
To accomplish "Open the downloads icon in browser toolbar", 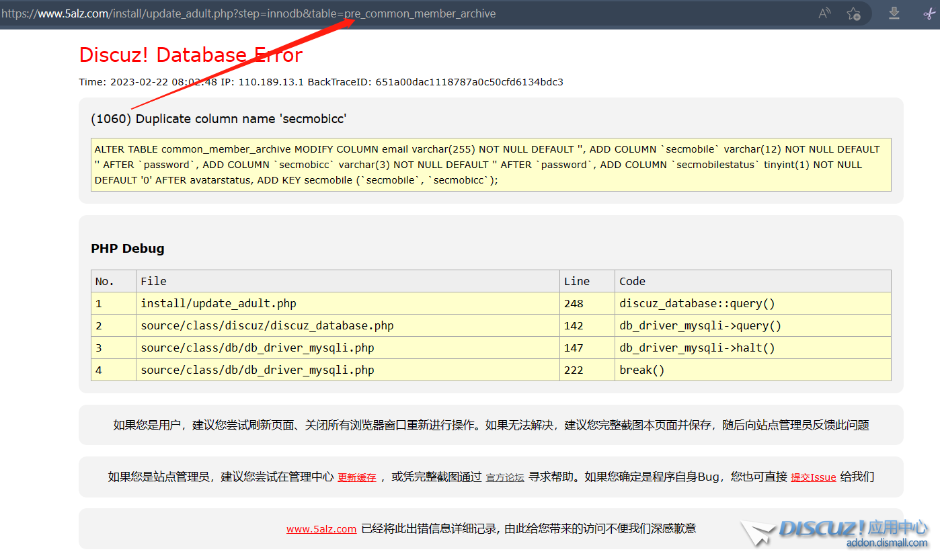I will point(894,13).
